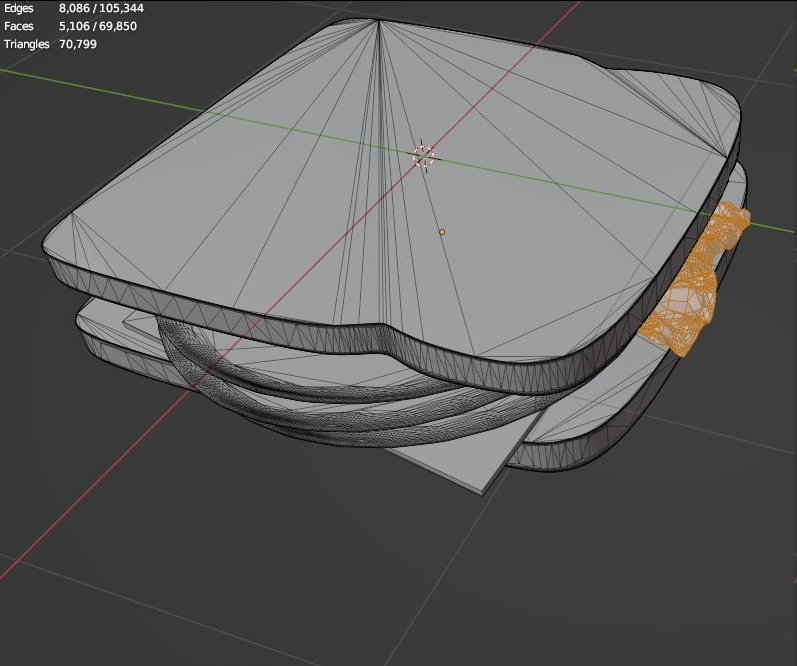Click the Triangles statistic count
This screenshot has width=797, height=666.
(x=78, y=44)
